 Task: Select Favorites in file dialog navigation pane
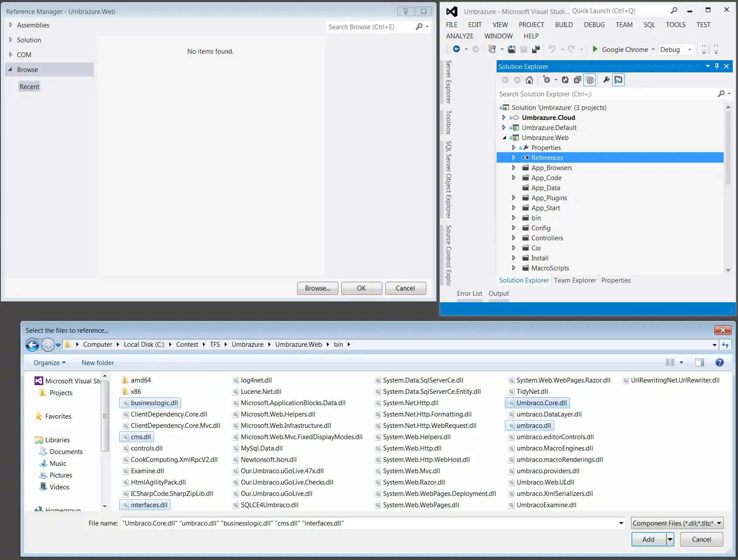point(58,417)
